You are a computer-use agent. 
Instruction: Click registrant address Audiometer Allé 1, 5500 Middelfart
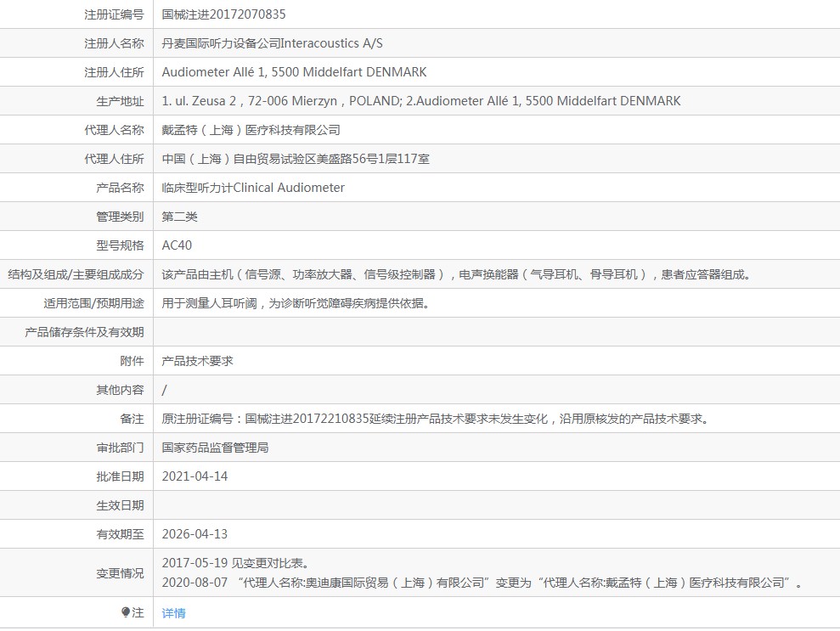tap(294, 72)
